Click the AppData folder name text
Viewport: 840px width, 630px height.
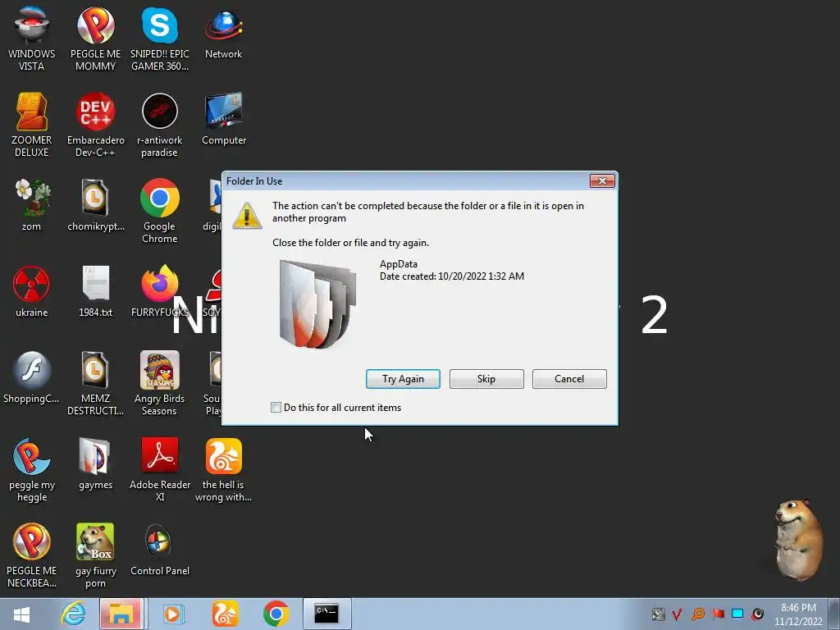click(x=399, y=264)
